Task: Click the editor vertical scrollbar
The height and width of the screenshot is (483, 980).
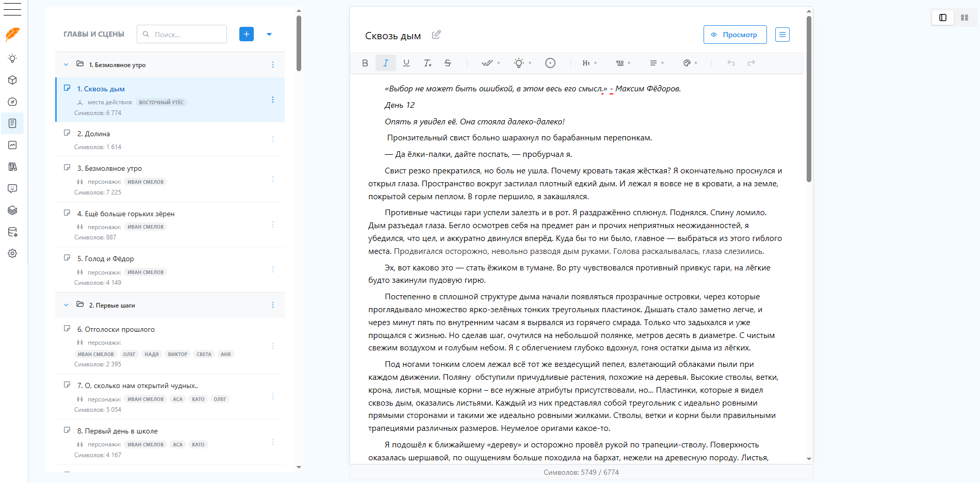Action: pyautogui.click(x=809, y=99)
